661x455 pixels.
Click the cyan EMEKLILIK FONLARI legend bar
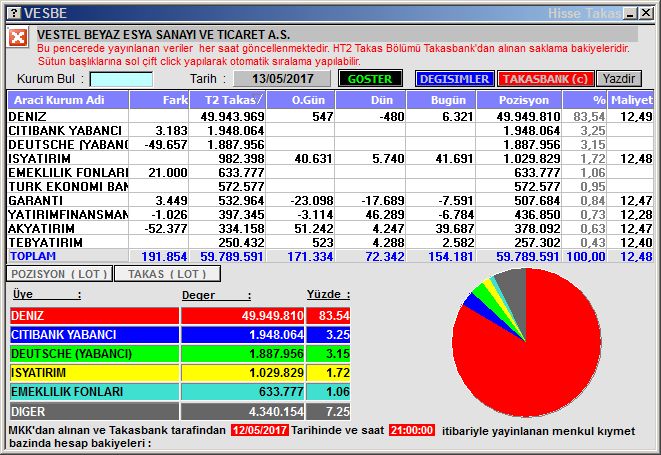click(x=94, y=392)
